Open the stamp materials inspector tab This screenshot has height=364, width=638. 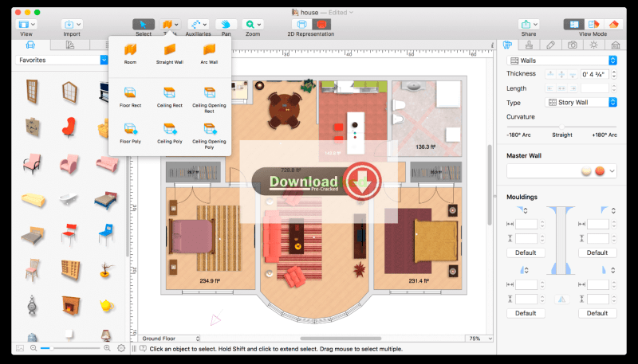529,45
